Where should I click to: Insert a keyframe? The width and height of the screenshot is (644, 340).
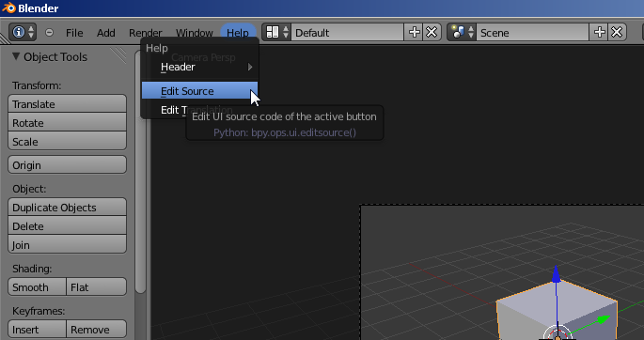tap(37, 330)
